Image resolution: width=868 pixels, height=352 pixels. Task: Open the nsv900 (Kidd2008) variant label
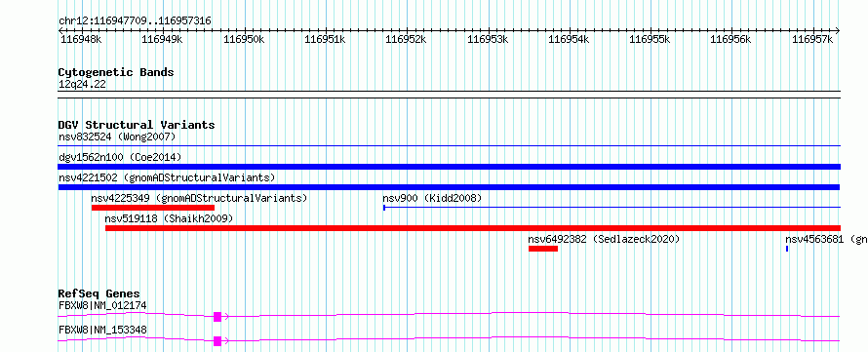tap(432, 198)
